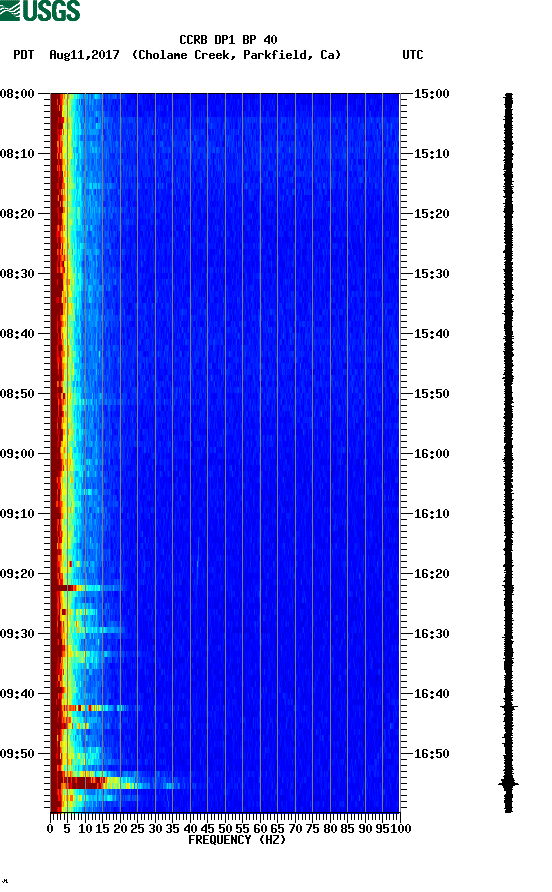Click the "PDT" timezone label
This screenshot has width=552, height=892.
[x=23, y=55]
